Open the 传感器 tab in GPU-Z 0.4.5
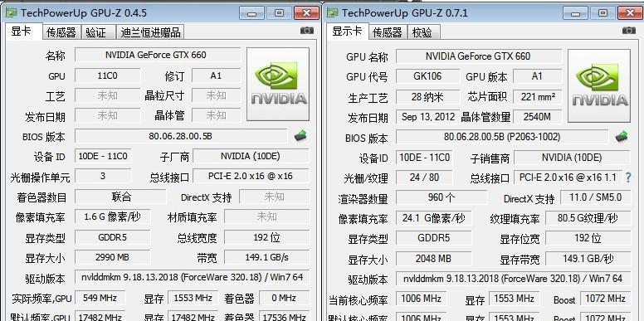The image size is (644, 321). (x=61, y=32)
